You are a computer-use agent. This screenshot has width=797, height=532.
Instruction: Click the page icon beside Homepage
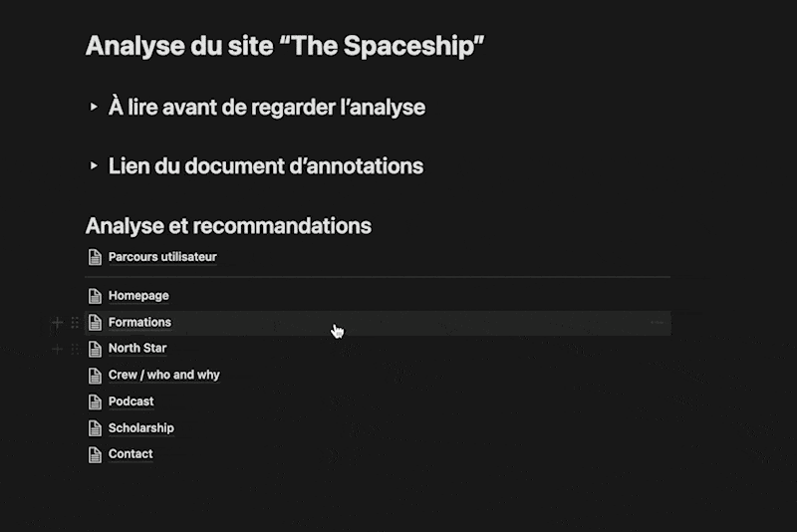pyautogui.click(x=95, y=296)
